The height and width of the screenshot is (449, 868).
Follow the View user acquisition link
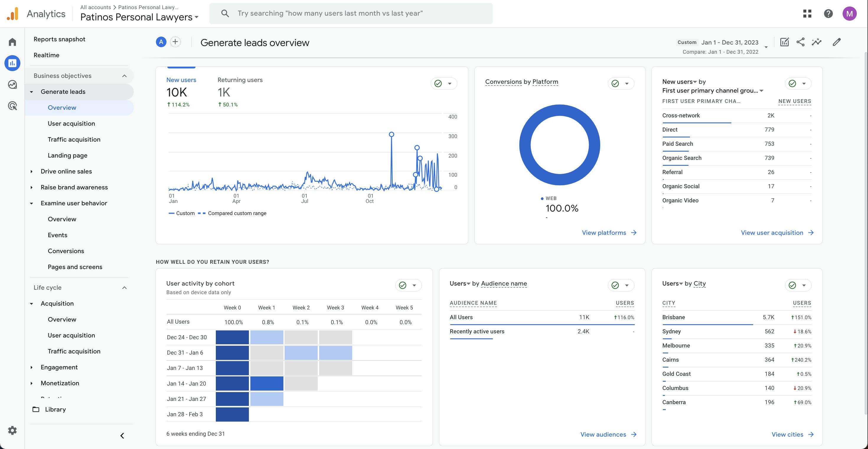tap(772, 232)
